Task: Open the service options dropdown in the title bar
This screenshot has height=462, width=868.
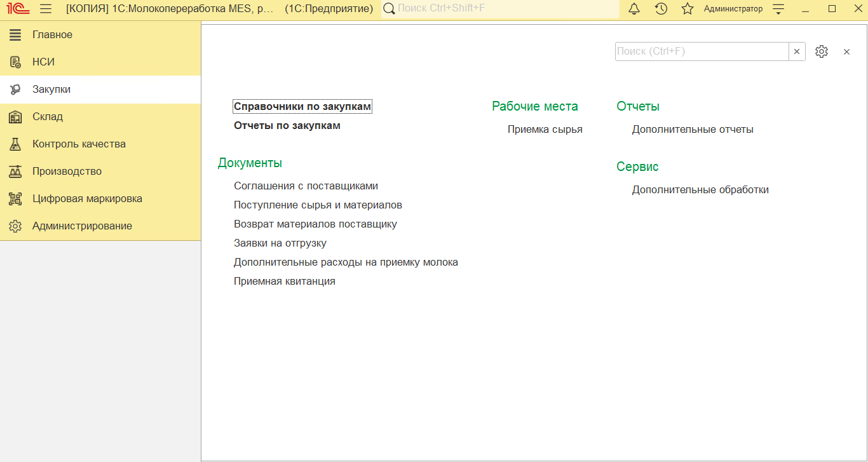Action: pyautogui.click(x=778, y=9)
